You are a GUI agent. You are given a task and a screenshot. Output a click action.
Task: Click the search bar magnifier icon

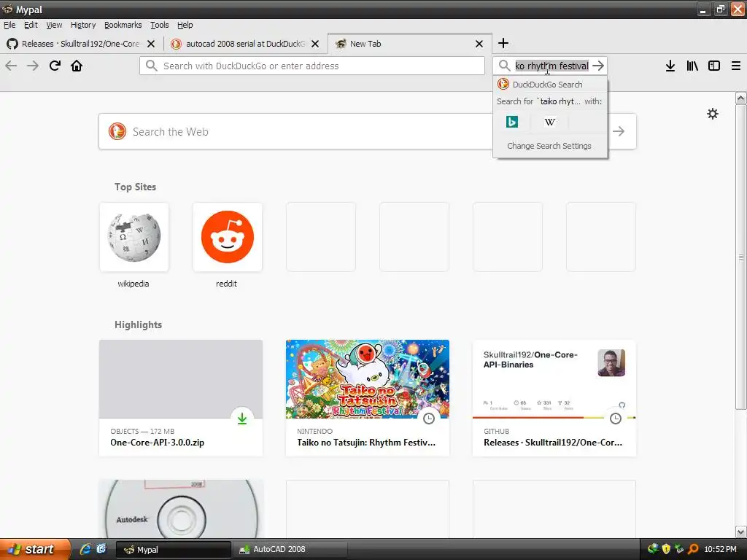point(504,66)
